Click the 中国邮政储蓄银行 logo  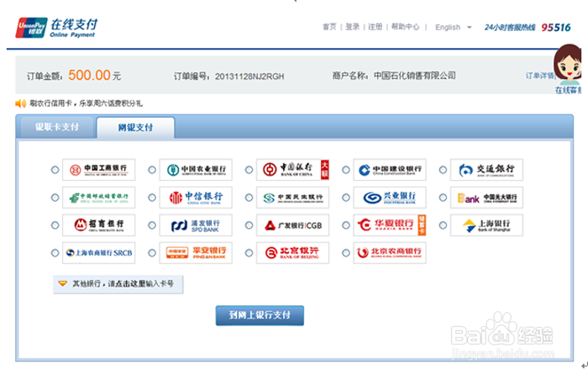click(x=98, y=198)
